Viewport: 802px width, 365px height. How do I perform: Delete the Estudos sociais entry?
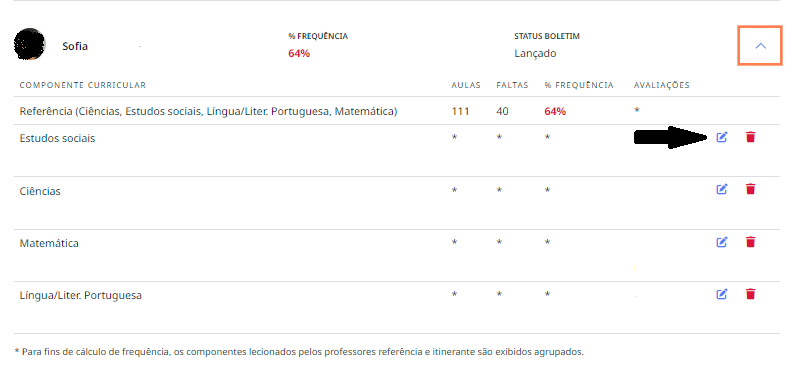point(750,137)
